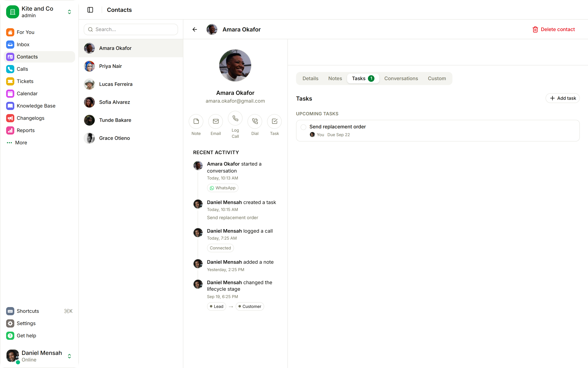Image resolution: width=588 pixels, height=368 pixels.
Task: Open Settings from the sidebar
Action: pos(39,323)
